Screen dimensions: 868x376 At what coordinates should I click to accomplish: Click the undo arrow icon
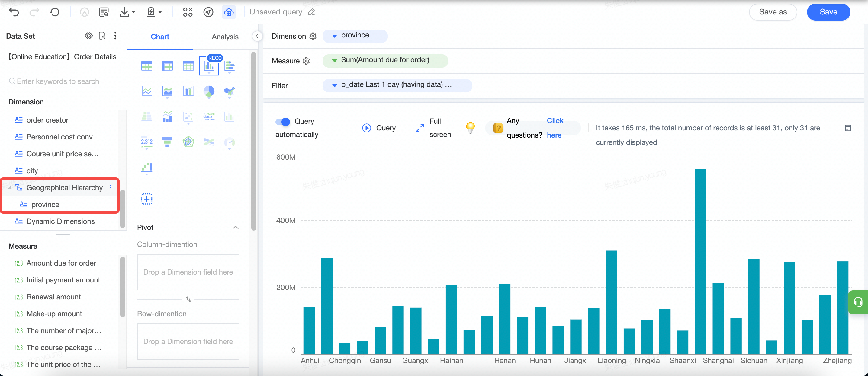tap(14, 12)
